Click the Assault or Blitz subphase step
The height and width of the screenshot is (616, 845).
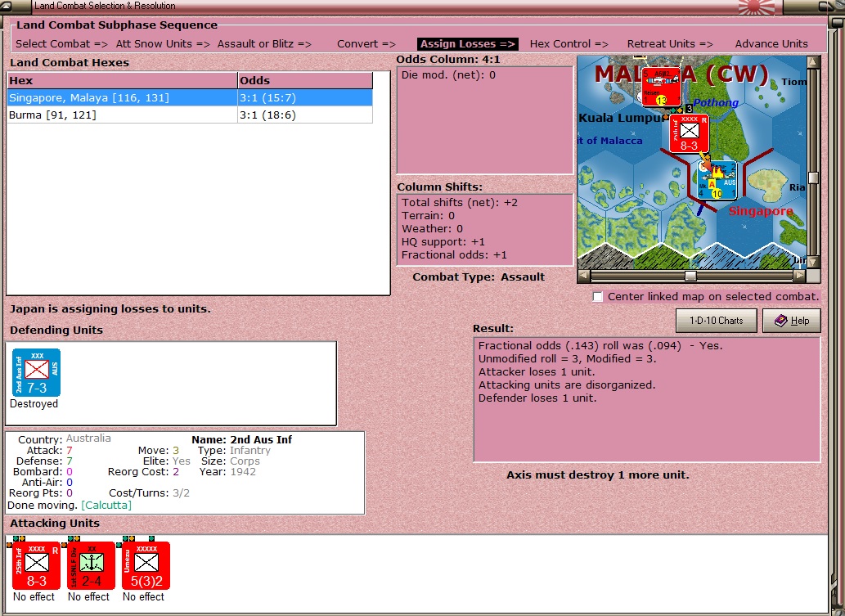point(264,43)
